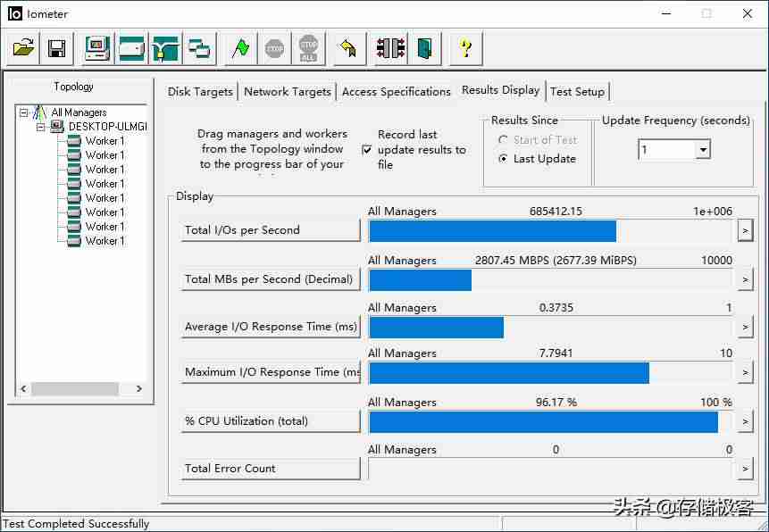Click Test Completed Successfully status text
The height and width of the screenshot is (532, 769).
click(x=76, y=524)
